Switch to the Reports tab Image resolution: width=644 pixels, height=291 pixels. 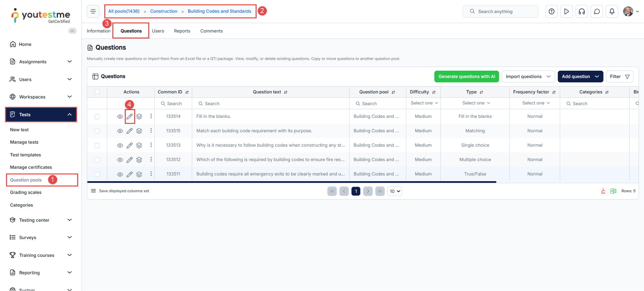coord(182,31)
